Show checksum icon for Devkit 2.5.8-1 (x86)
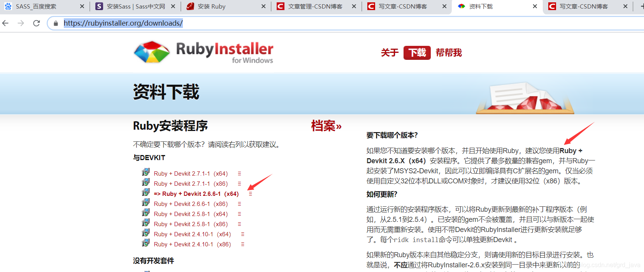 239,224
